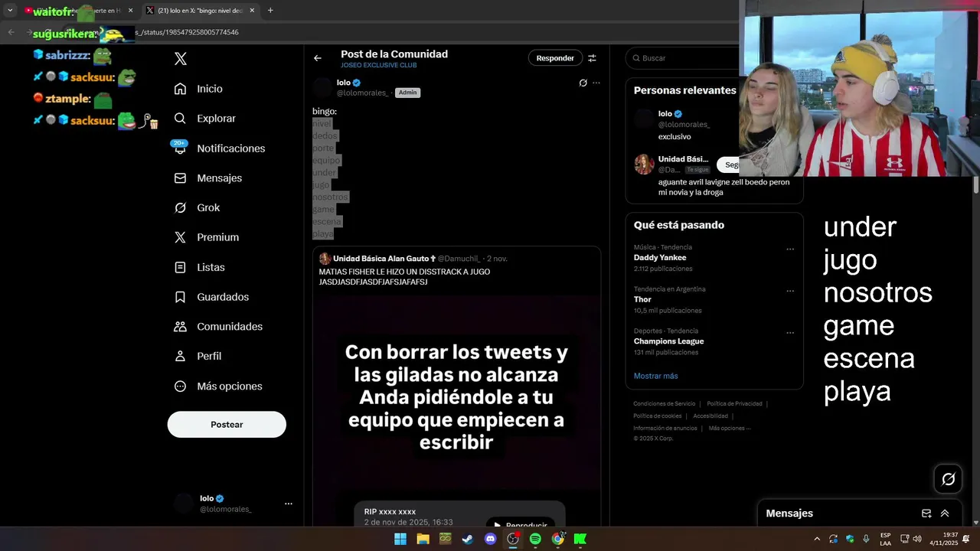Click the ESP LAA language indicator
Screen dimensions: 980x551
(x=885, y=539)
